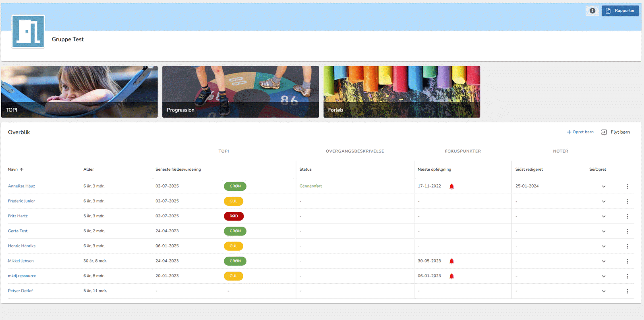Open the TOPI image tile
This screenshot has height=320, width=644.
[x=79, y=92]
